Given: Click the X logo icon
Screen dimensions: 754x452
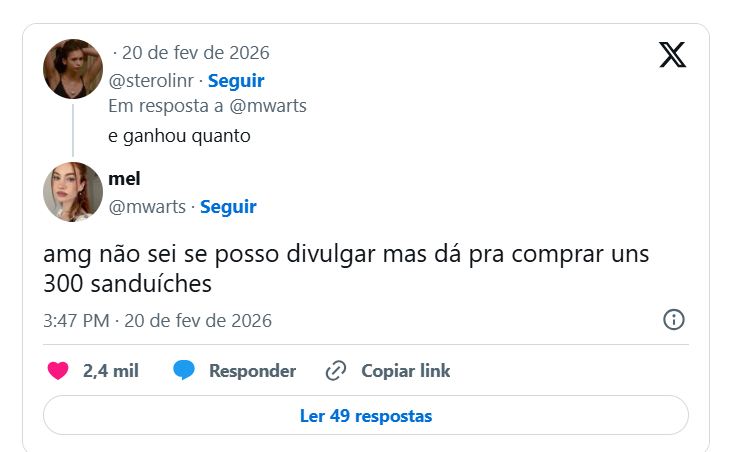Looking at the screenshot, I should coord(672,54).
